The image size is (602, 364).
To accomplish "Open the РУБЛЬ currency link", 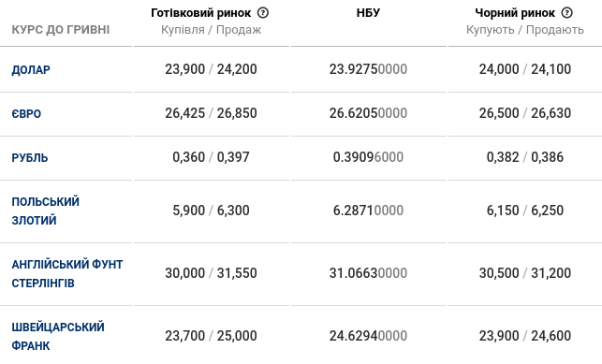I will tap(30, 157).
